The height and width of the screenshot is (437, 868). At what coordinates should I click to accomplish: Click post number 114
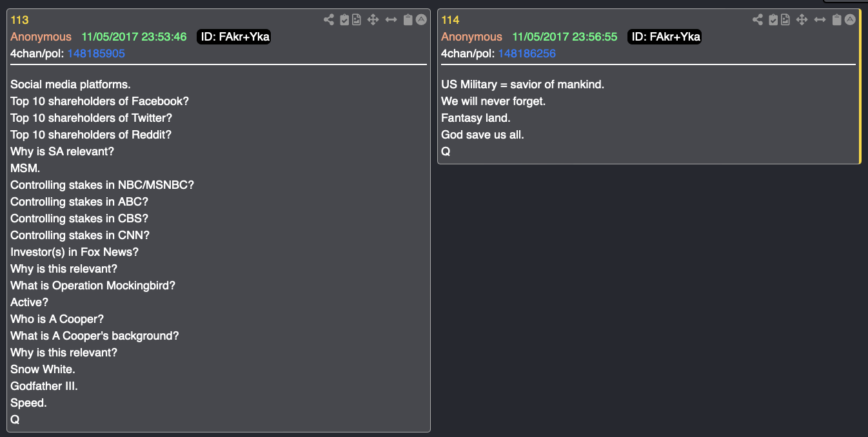pos(450,20)
